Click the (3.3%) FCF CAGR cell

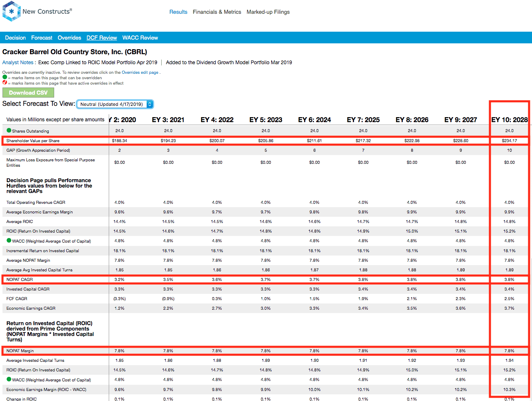(x=120, y=299)
